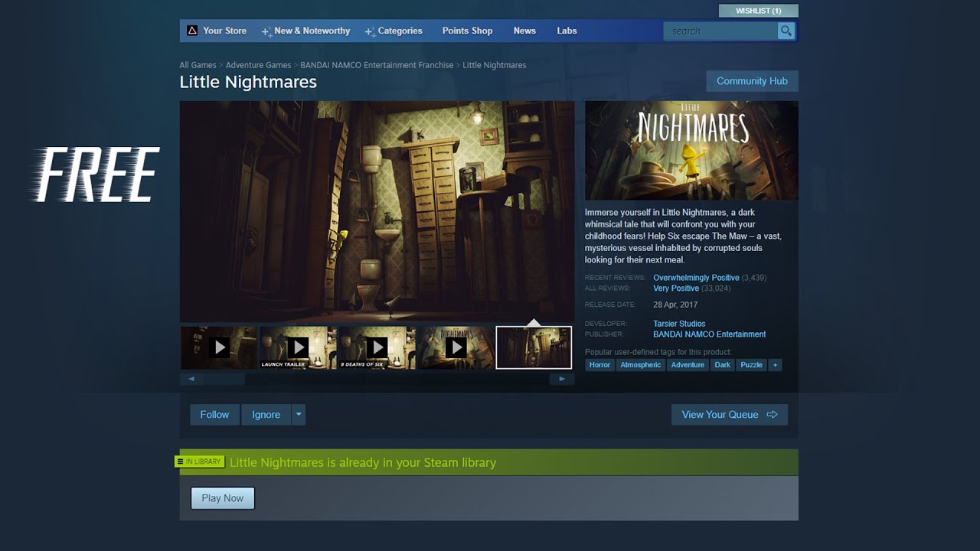Select the Atmospheric tag
Image resolution: width=980 pixels, height=551 pixels.
point(640,365)
